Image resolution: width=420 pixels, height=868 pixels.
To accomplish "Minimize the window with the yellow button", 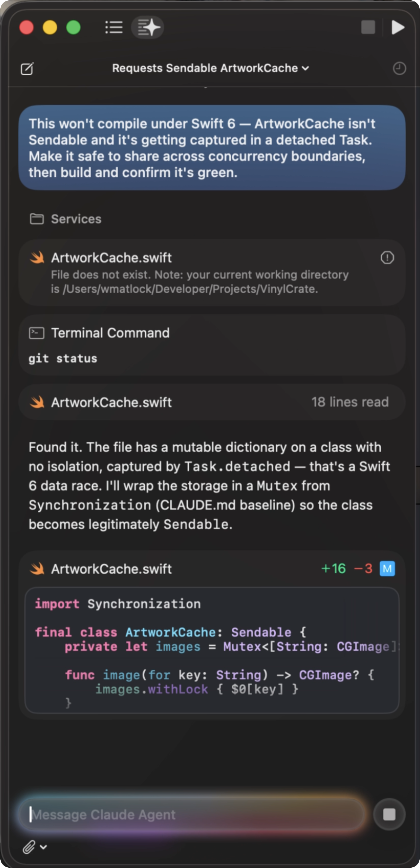I will coord(50,27).
